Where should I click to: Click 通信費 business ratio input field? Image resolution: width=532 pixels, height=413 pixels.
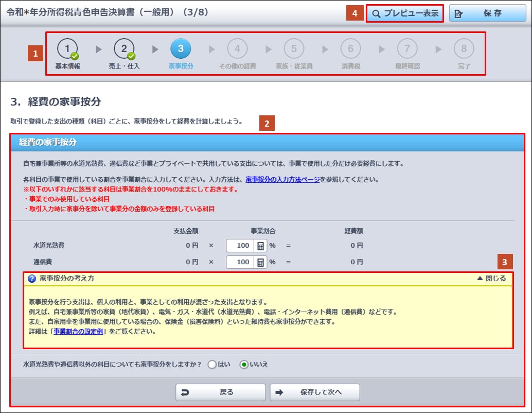(240, 263)
